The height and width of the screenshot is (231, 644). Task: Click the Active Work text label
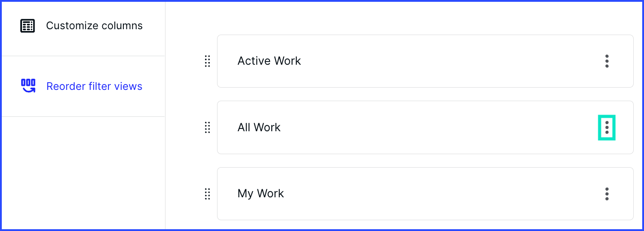[x=269, y=61]
